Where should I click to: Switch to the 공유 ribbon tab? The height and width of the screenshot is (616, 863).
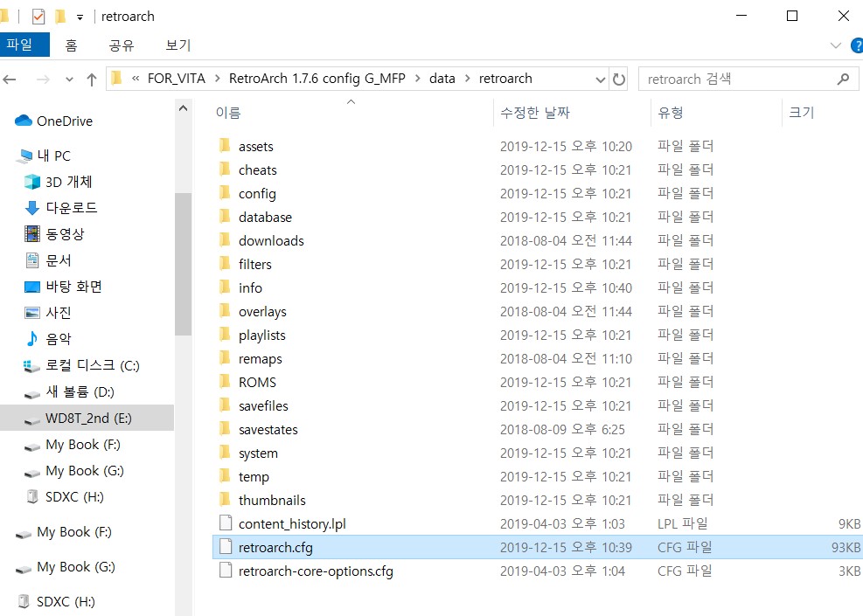[x=122, y=45]
